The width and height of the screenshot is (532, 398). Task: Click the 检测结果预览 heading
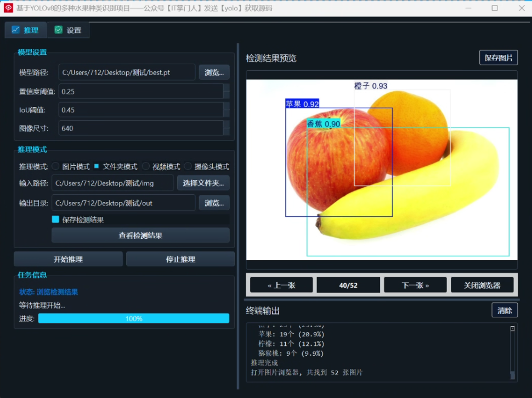coord(271,58)
